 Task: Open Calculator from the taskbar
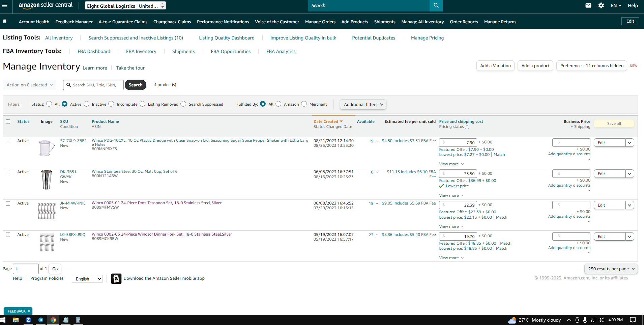point(78,320)
